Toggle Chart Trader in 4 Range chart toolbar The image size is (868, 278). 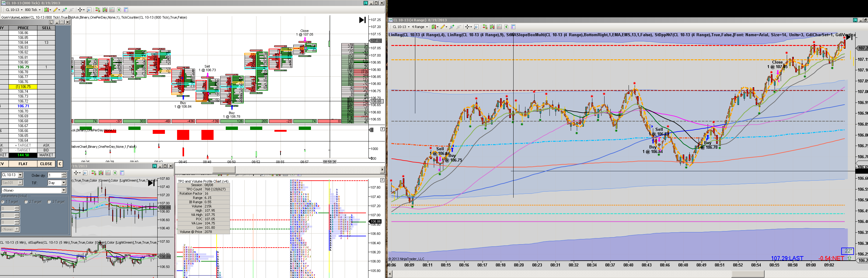click(x=485, y=27)
